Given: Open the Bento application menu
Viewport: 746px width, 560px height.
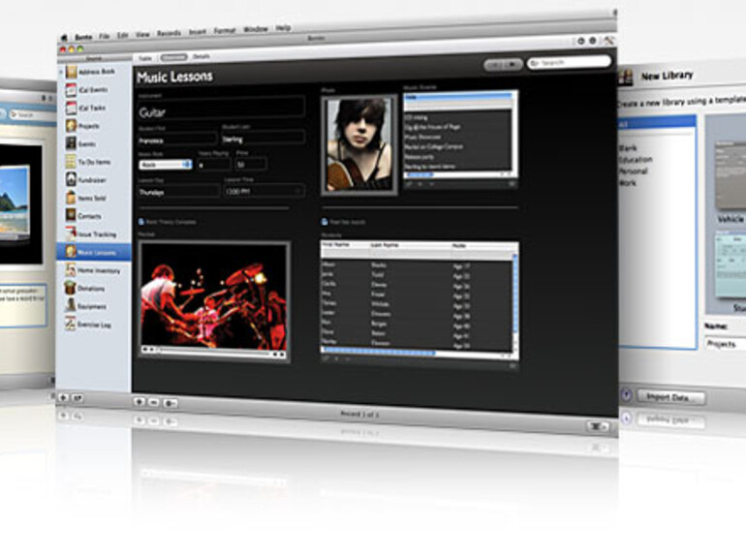Looking at the screenshot, I should tap(83, 37).
